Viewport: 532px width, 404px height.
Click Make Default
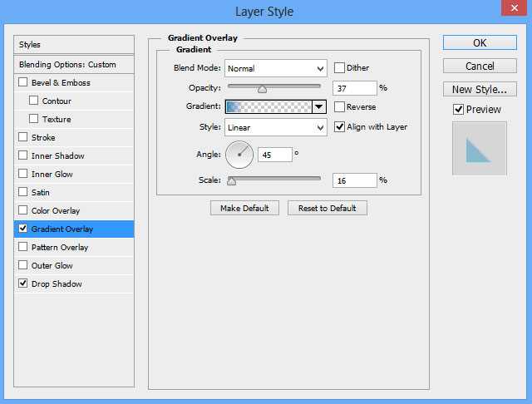pos(244,208)
